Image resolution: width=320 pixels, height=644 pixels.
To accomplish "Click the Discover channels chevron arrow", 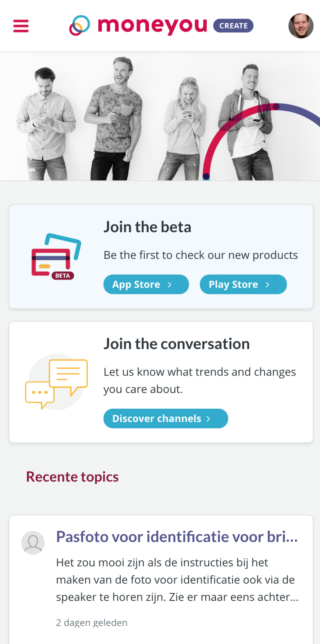I will click(x=208, y=419).
